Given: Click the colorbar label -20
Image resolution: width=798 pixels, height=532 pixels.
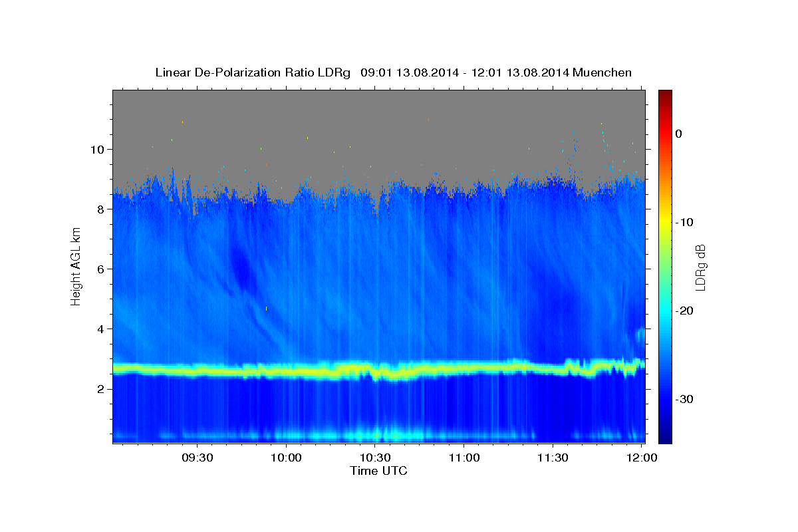Looking at the screenshot, I should pos(685,311).
